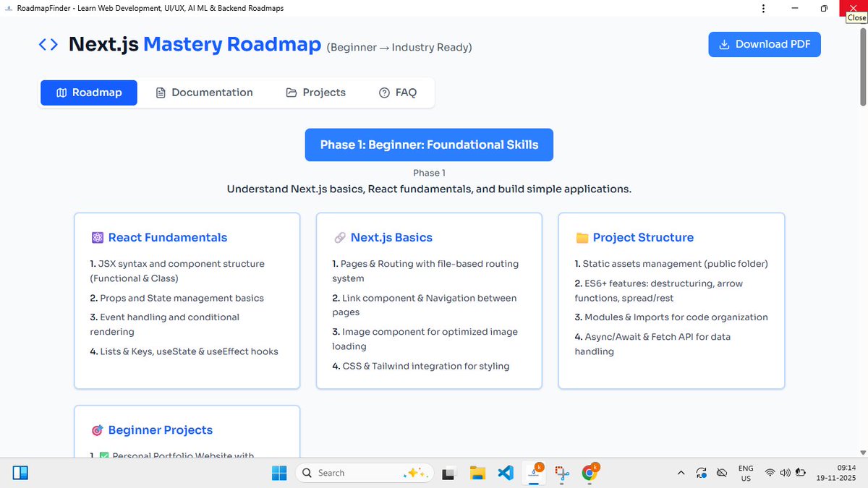Screen dimensions: 868x488
Task: Click '(Beginner → Industry Ready)' subtitle text
Action: pyautogui.click(x=399, y=47)
